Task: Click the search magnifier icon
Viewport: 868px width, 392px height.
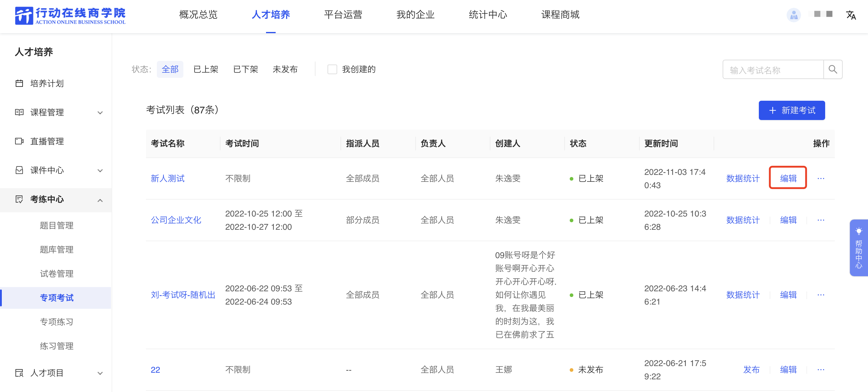Action: (833, 69)
